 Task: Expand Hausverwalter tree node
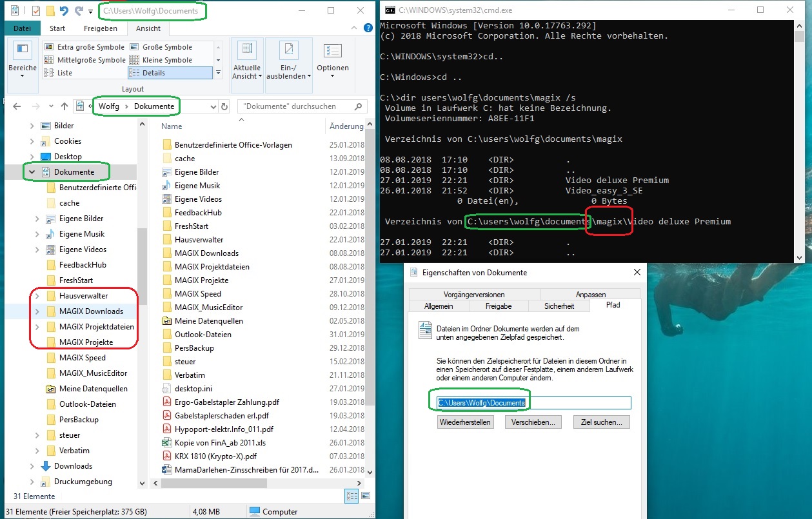click(x=37, y=296)
